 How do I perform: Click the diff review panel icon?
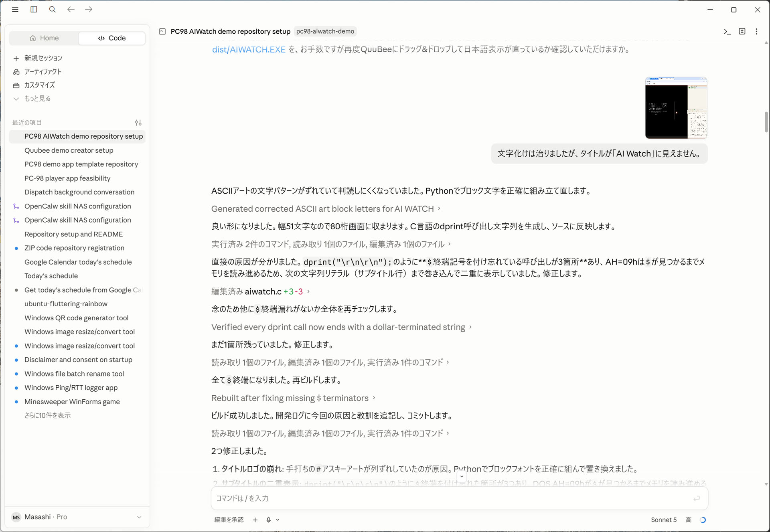(x=742, y=31)
